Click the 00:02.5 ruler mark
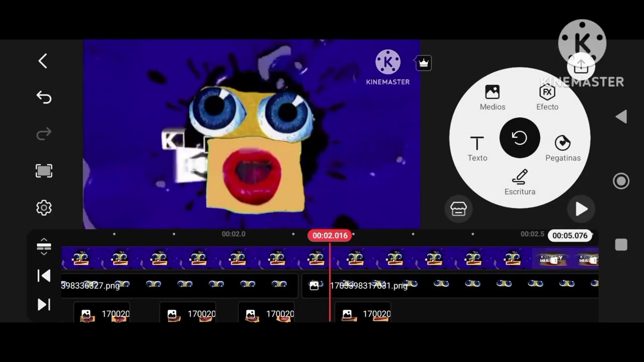The width and height of the screenshot is (644, 362). tap(532, 234)
